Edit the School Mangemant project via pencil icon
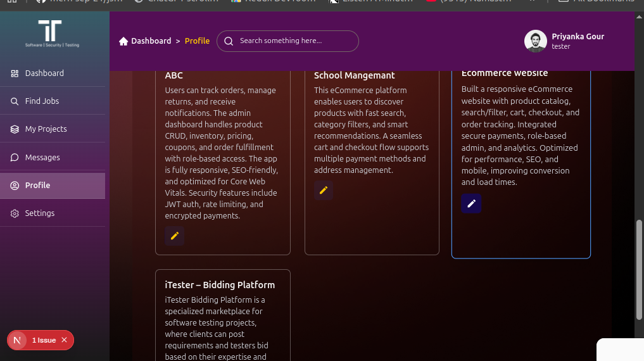Image resolution: width=644 pixels, height=361 pixels. click(x=324, y=190)
